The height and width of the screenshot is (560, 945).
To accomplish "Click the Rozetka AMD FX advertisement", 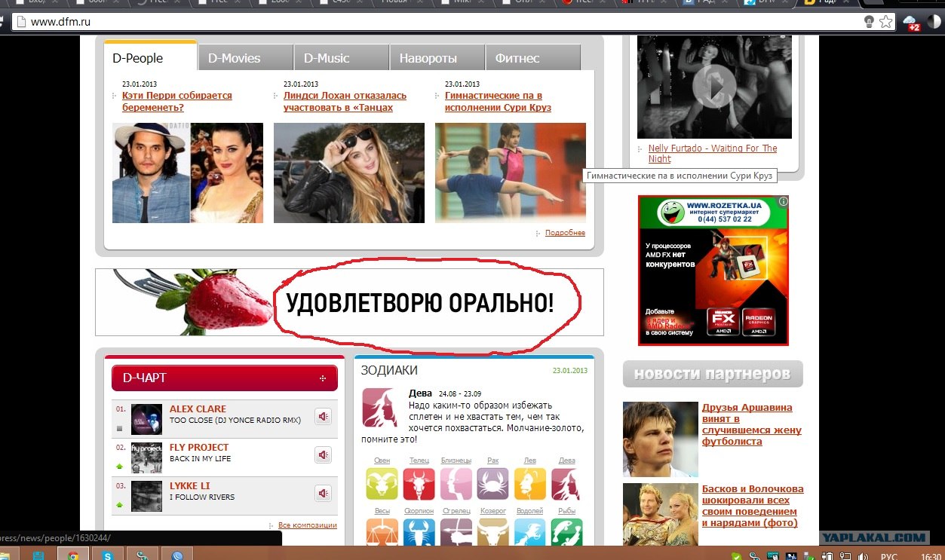I will [713, 271].
